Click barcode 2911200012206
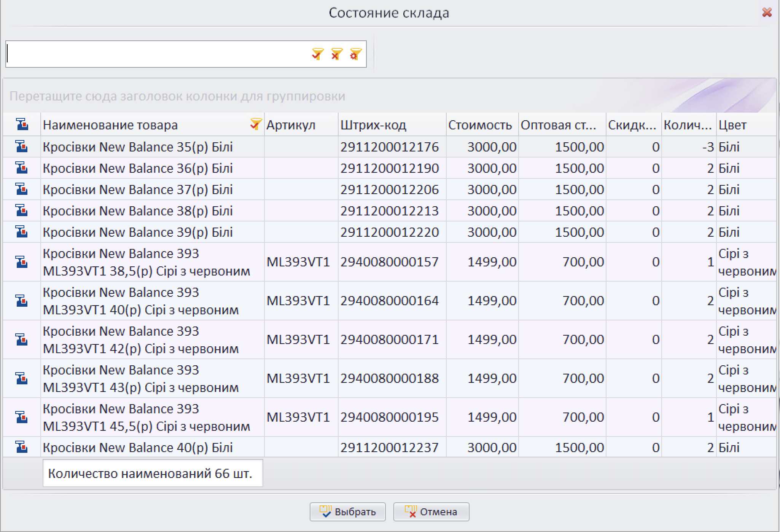Viewport: 780px width, 532px height. click(x=390, y=190)
